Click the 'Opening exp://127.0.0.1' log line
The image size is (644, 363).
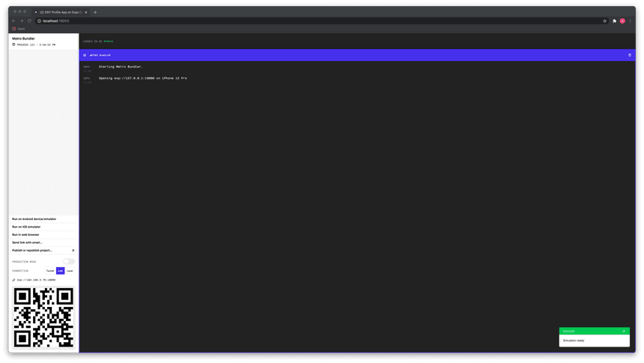click(x=143, y=78)
